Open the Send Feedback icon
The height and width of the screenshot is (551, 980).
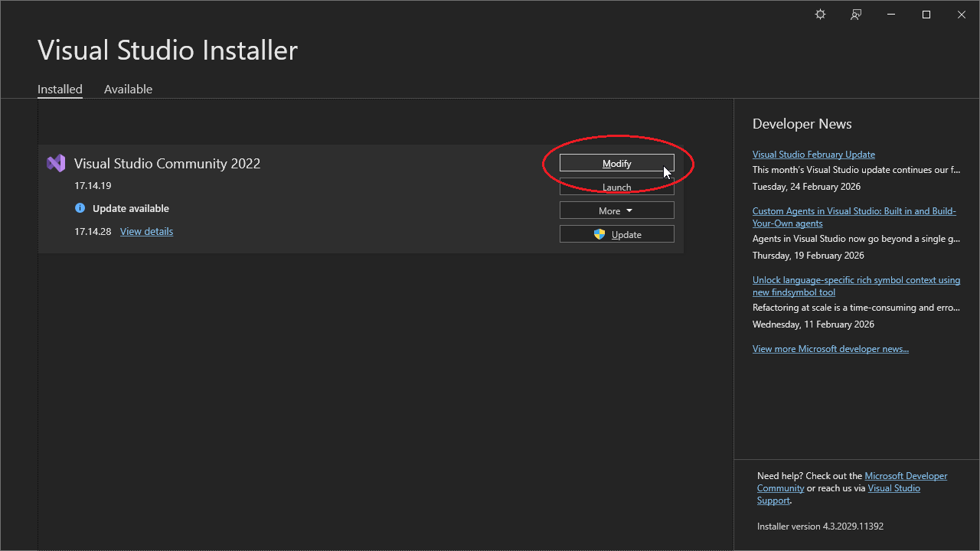coord(856,15)
